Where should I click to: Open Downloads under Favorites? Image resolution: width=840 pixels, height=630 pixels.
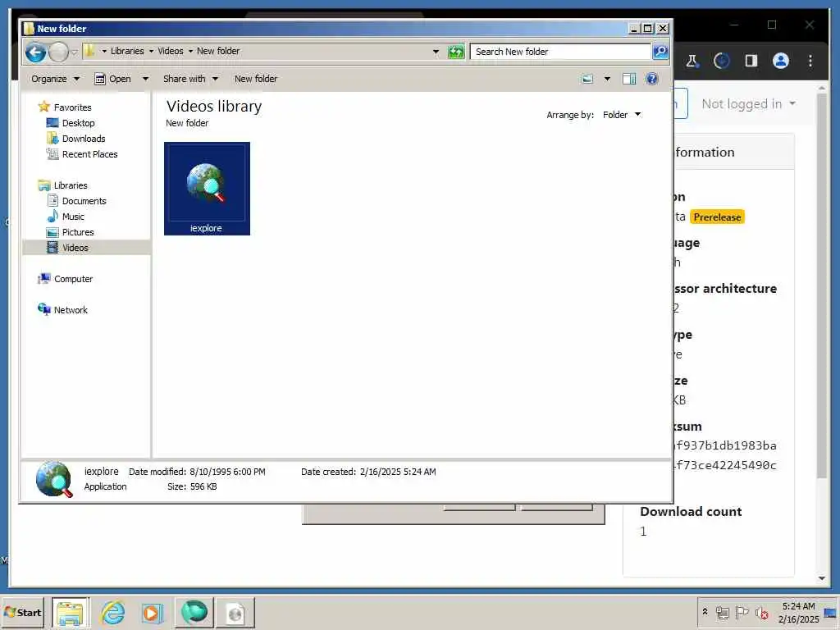(x=84, y=138)
